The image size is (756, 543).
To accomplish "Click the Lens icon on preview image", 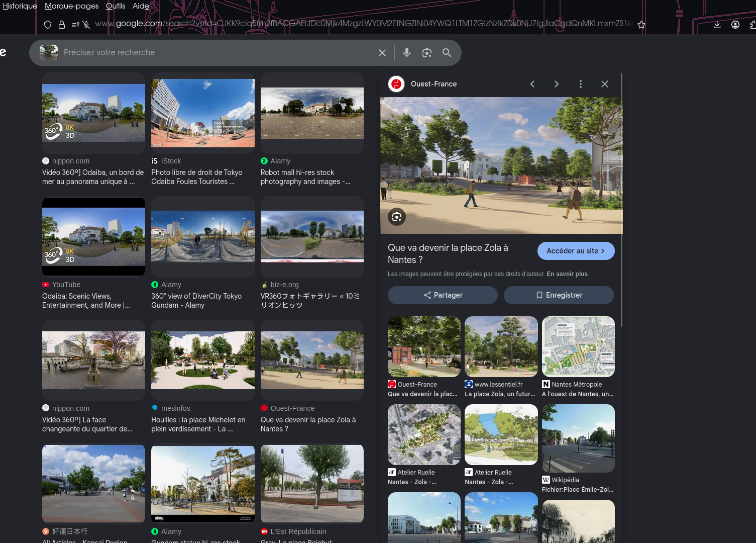I will pyautogui.click(x=397, y=217).
